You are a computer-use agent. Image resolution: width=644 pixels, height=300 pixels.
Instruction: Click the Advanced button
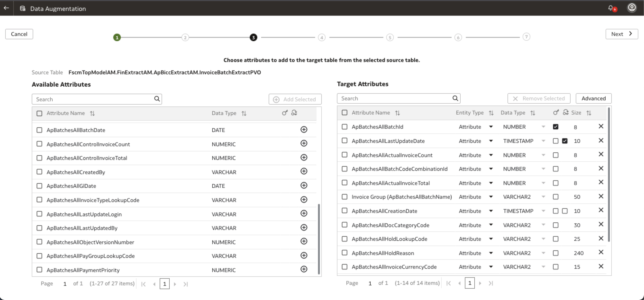point(593,98)
